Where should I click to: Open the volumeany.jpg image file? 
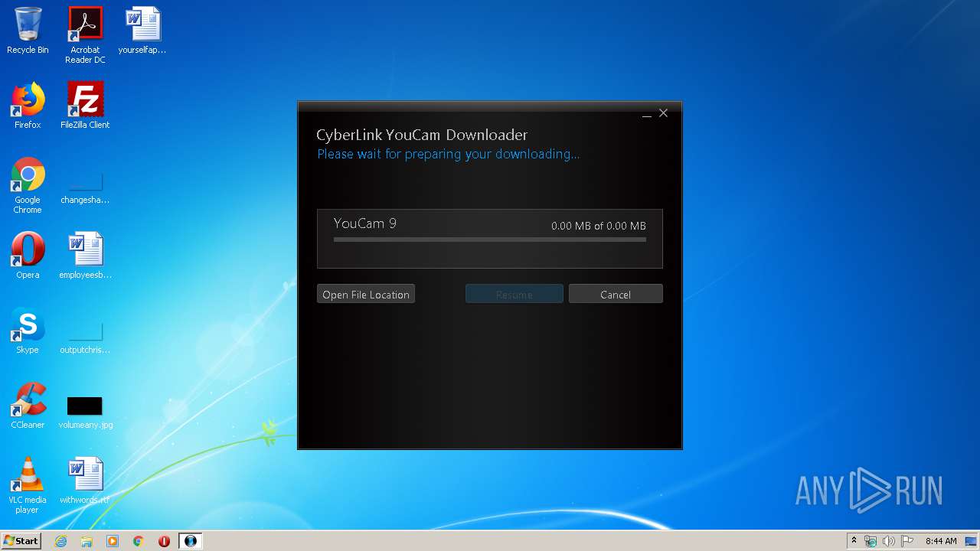[85, 412]
